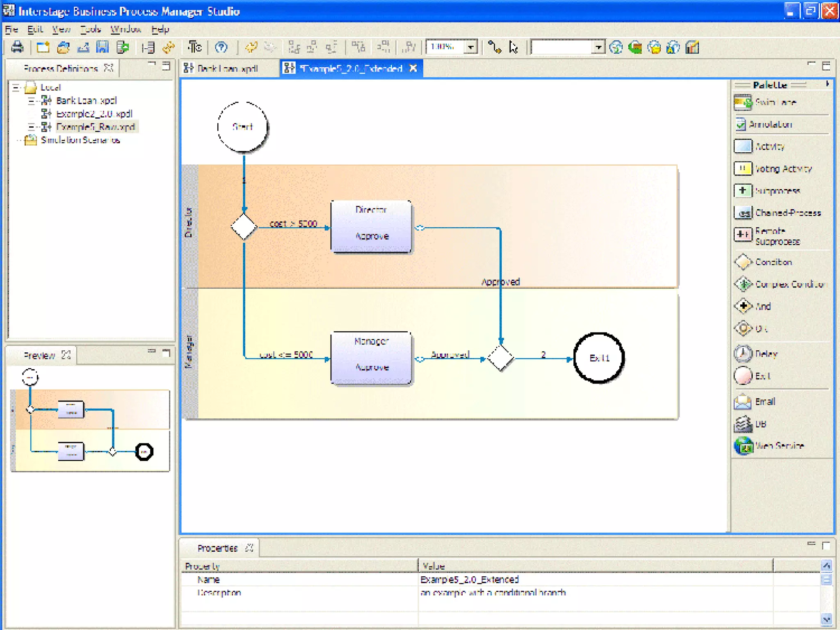Expand the Bank Loan xpdl tree node

[x=31, y=100]
